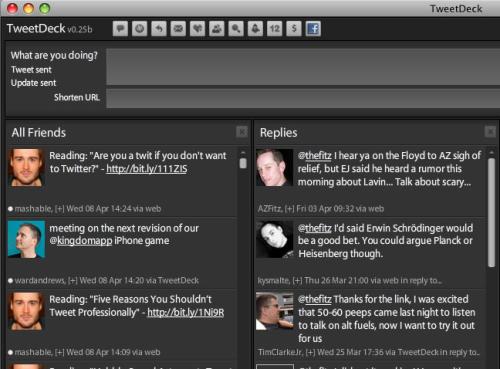Click the 'All Friends' column heading
The width and height of the screenshot is (500, 369).
click(39, 133)
